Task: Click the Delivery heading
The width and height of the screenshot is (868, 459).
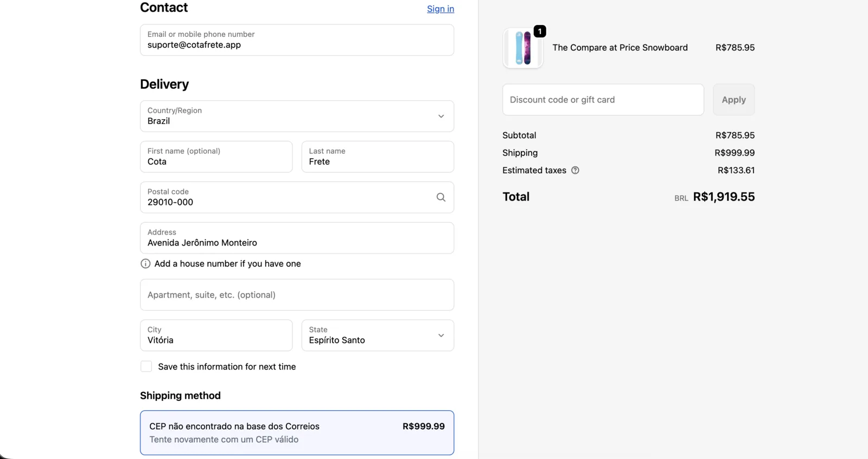Action: coord(164,84)
